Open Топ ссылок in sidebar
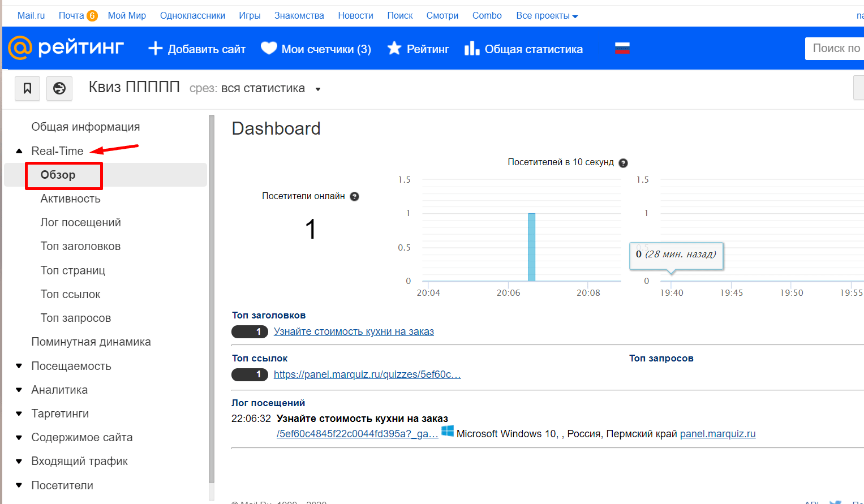 (x=70, y=294)
